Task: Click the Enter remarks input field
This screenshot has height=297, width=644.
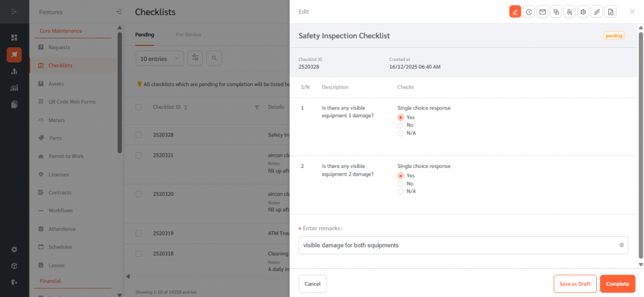Action: (456, 245)
